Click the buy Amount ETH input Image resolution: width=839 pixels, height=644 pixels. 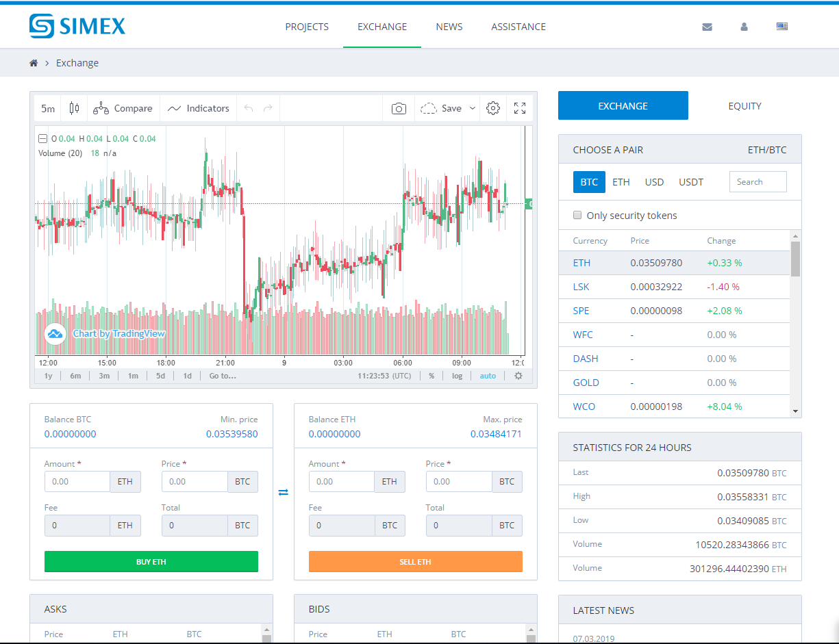pos(77,481)
